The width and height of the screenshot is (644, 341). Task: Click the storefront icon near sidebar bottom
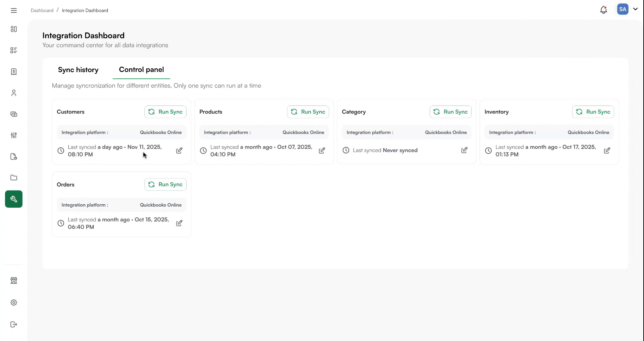[x=14, y=280]
